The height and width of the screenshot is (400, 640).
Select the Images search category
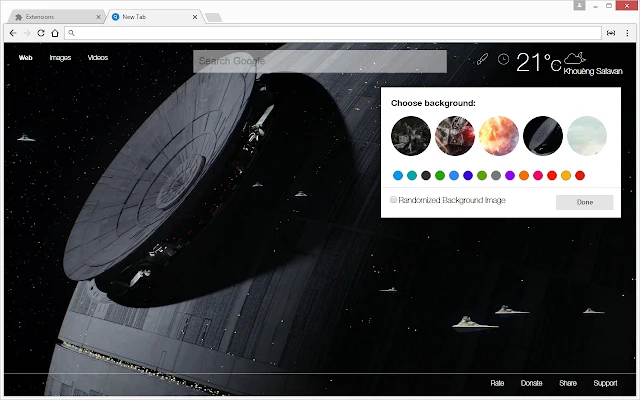click(x=60, y=58)
